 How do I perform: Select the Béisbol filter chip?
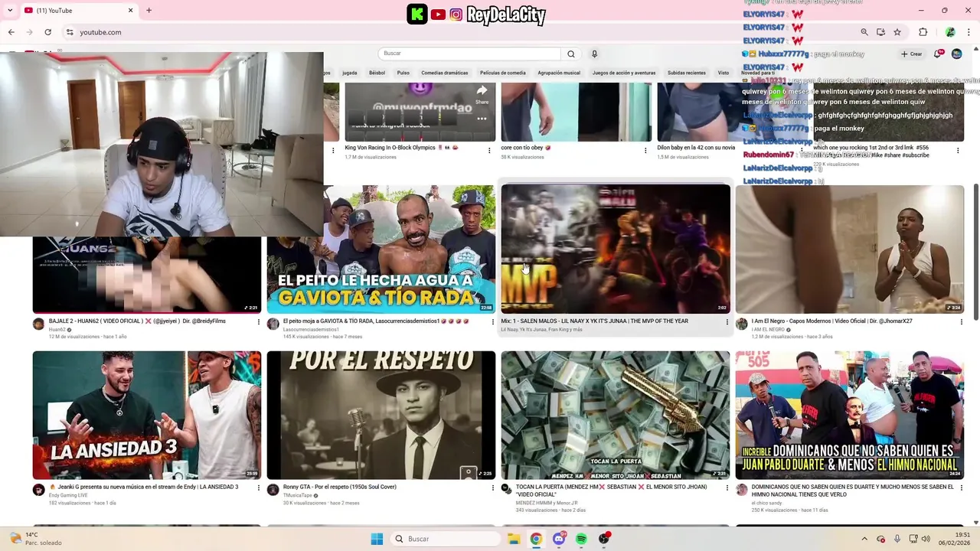click(377, 73)
